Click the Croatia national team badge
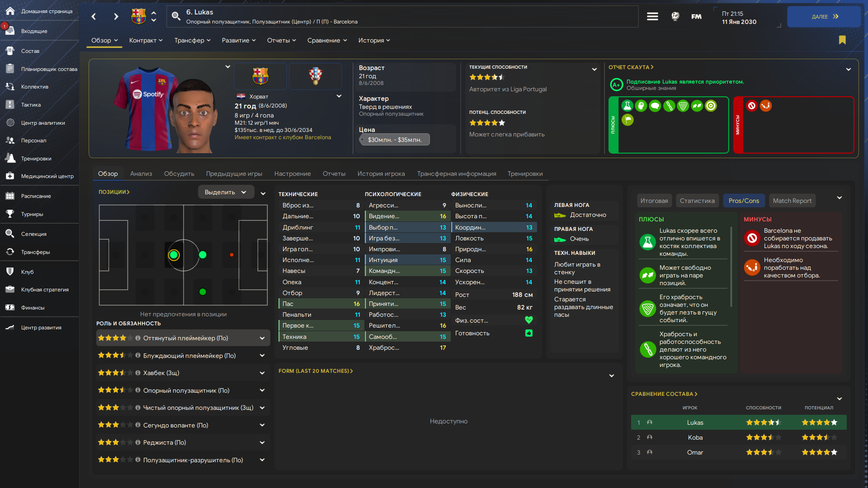Screen dimensions: 868x488 [x=315, y=76]
